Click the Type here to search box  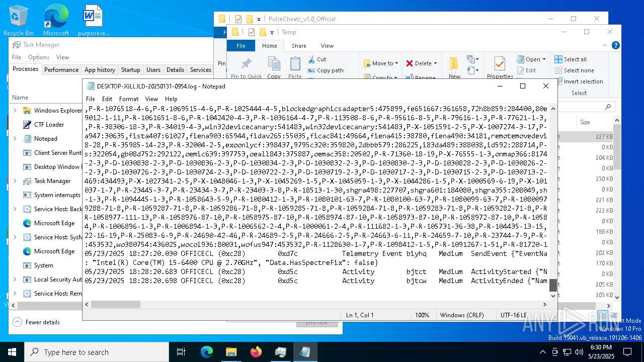point(97,352)
